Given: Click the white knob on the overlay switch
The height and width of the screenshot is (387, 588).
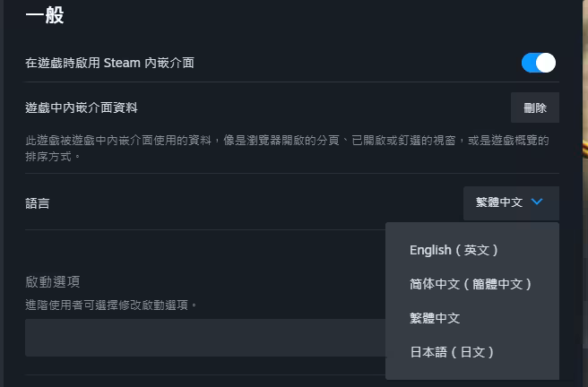Looking at the screenshot, I should tap(546, 63).
